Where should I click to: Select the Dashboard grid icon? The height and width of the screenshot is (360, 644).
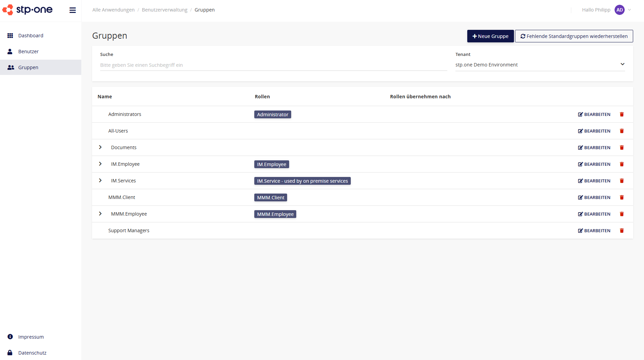pyautogui.click(x=10, y=35)
